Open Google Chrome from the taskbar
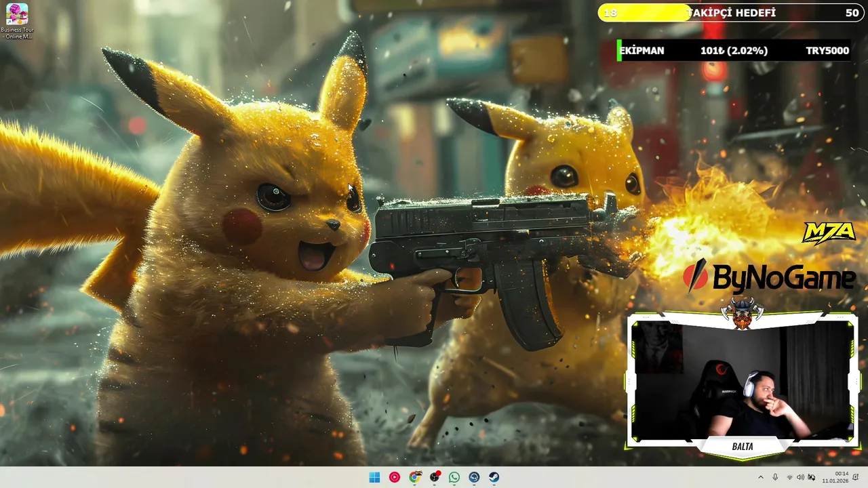This screenshot has height=488, width=868. tap(414, 477)
